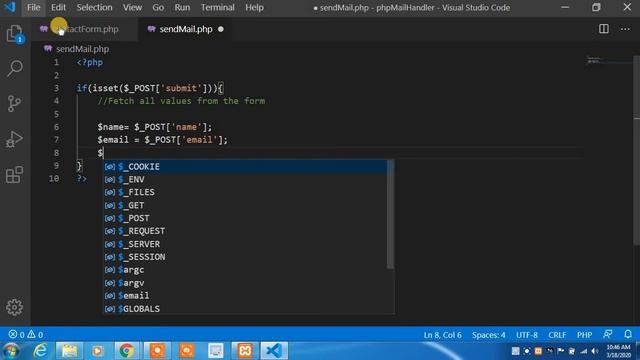Open the Selection menu

(94, 7)
